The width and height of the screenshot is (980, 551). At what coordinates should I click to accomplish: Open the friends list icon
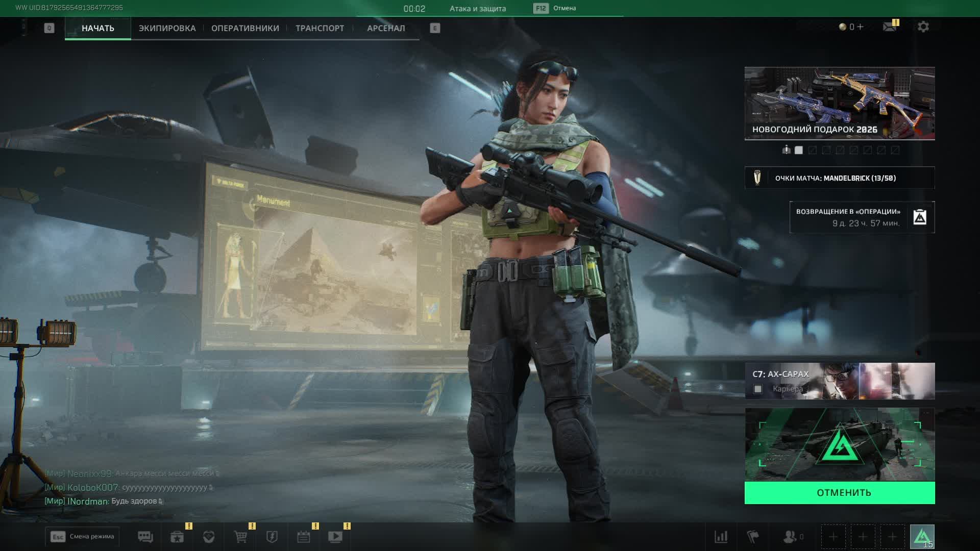tap(790, 537)
